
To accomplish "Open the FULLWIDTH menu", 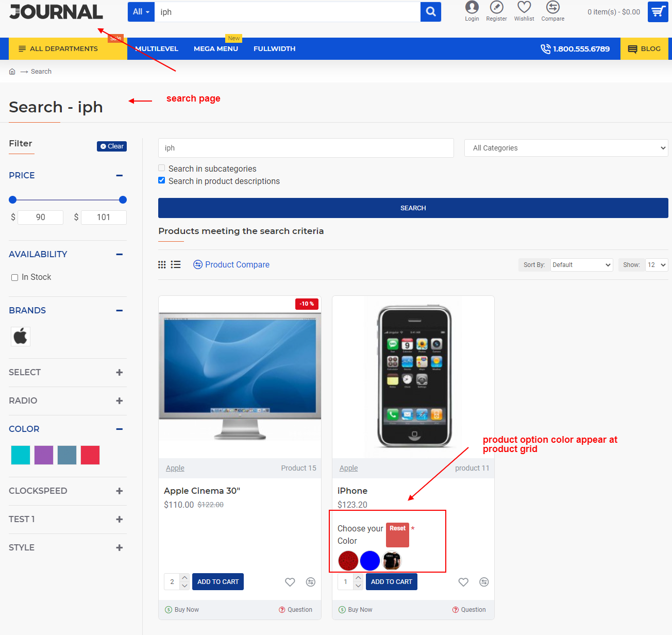I will [x=274, y=49].
